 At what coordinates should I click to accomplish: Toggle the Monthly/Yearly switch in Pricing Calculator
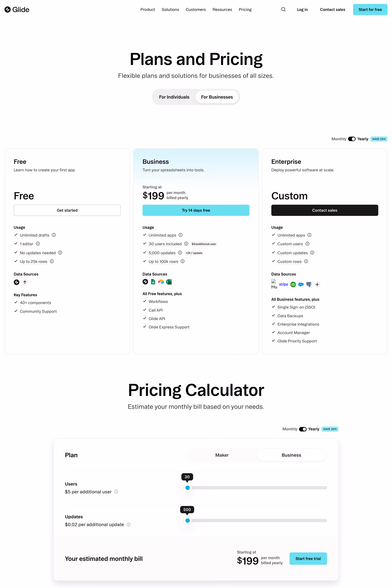point(303,429)
